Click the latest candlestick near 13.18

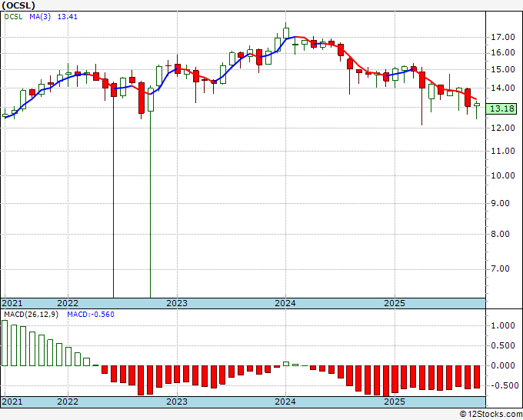tap(477, 110)
